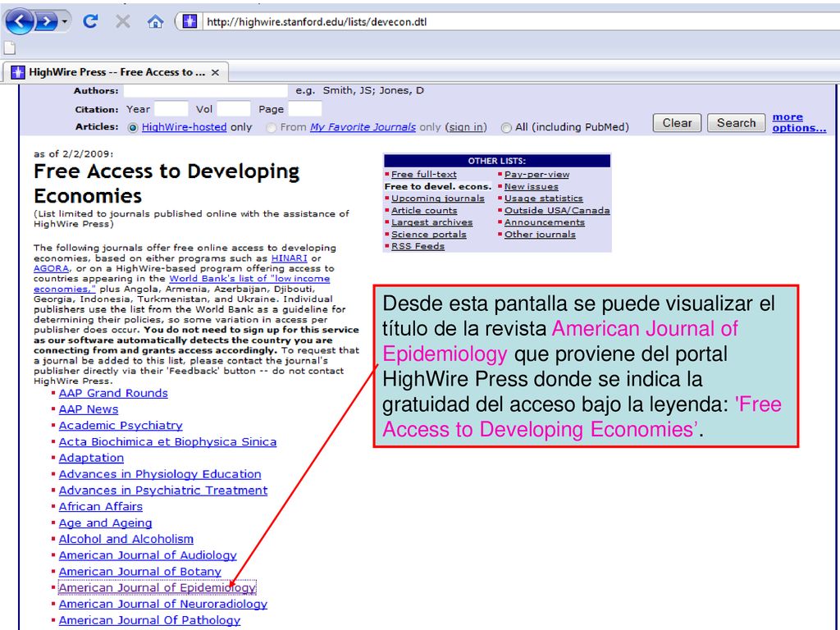Open American Journal of Epidemiology
Screen dimensions: 840x630
(x=157, y=587)
